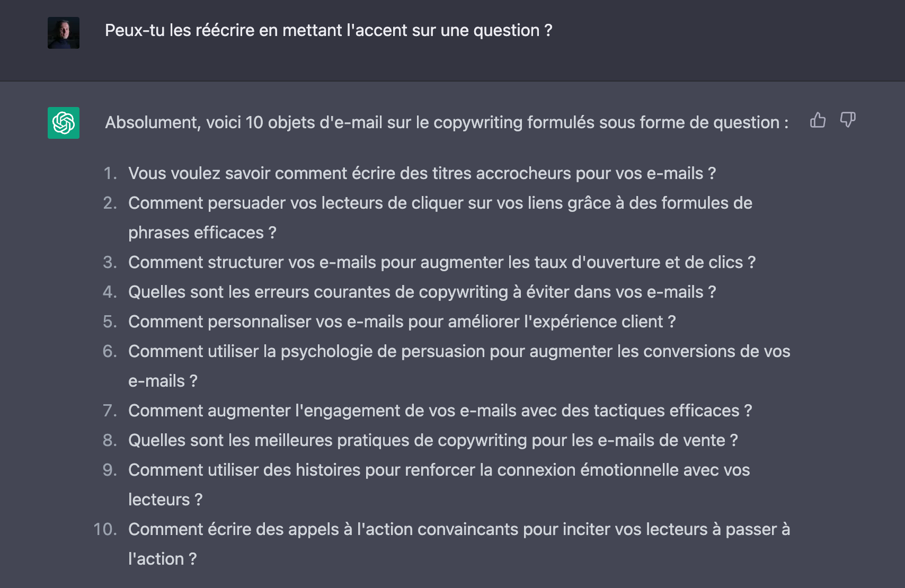Select item 9 about utiliser des histoires

coord(439,469)
